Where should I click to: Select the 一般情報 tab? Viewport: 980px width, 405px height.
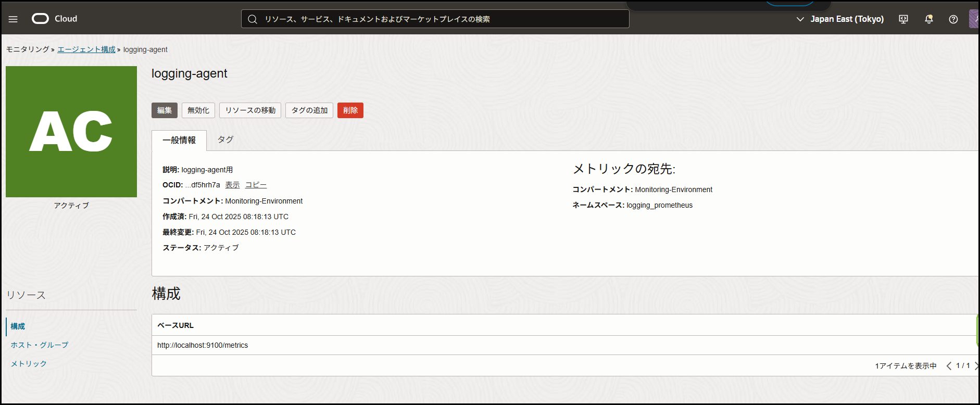[x=179, y=140]
